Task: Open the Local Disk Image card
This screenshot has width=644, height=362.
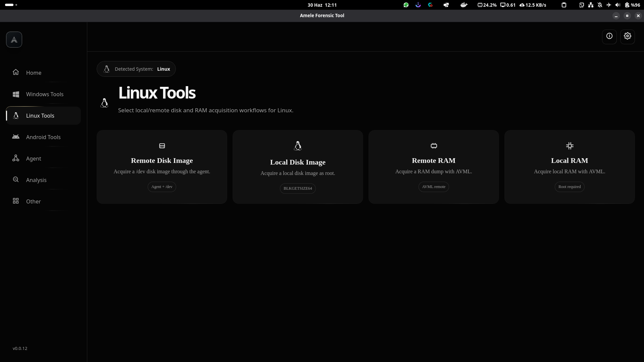Action: tap(298, 167)
